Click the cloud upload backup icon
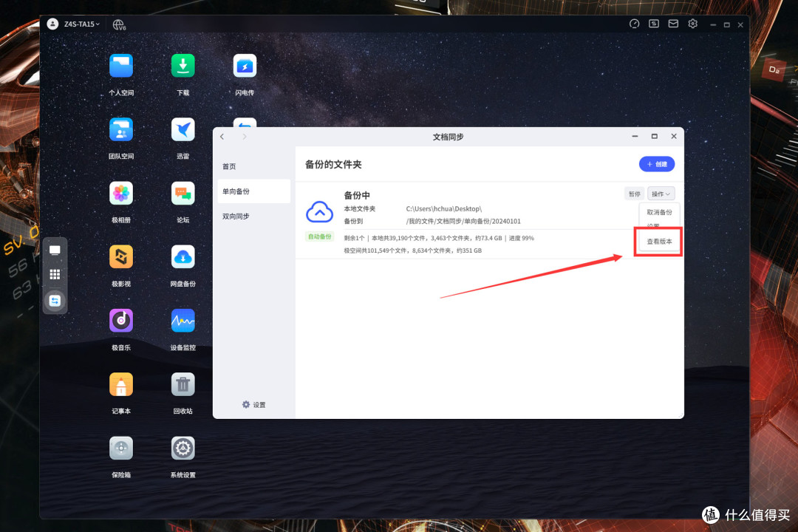Viewport: 798px width, 532px height. 320,212
